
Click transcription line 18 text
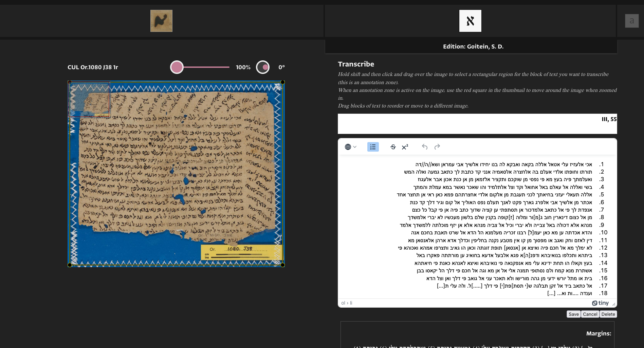570,293
